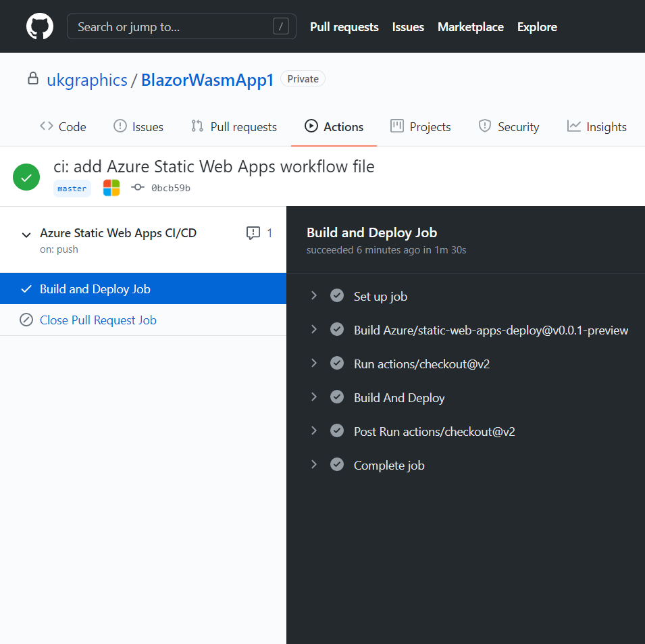The image size is (645, 644).
Task: Switch to the repository Pull requests tab
Action: pyautogui.click(x=234, y=126)
